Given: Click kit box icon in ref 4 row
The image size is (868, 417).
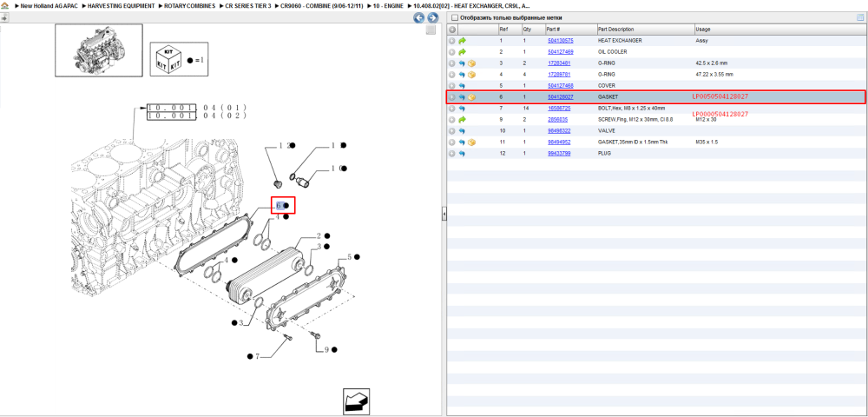Looking at the screenshot, I should tap(471, 74).
